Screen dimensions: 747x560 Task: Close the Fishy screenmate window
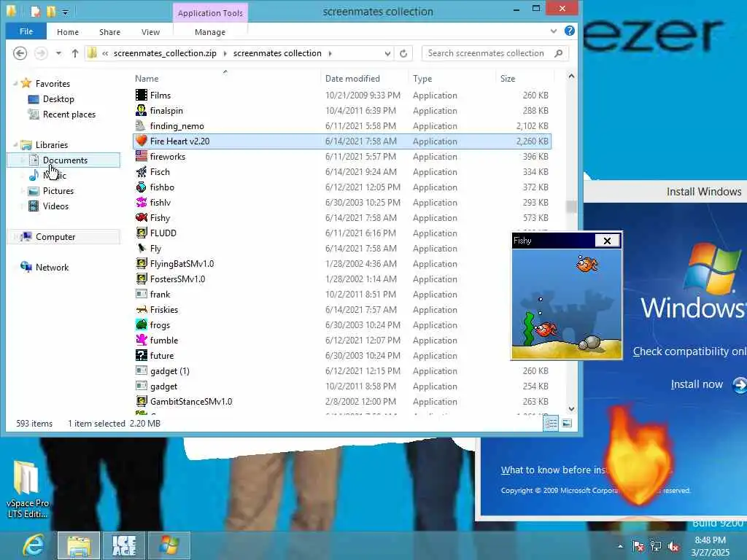click(608, 241)
